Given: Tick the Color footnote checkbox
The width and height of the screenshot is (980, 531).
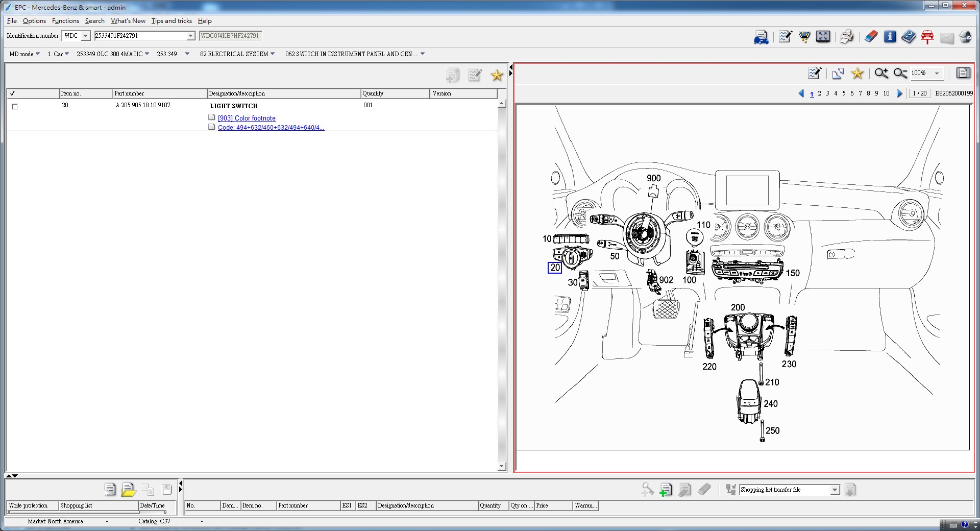Looking at the screenshot, I should click(211, 117).
